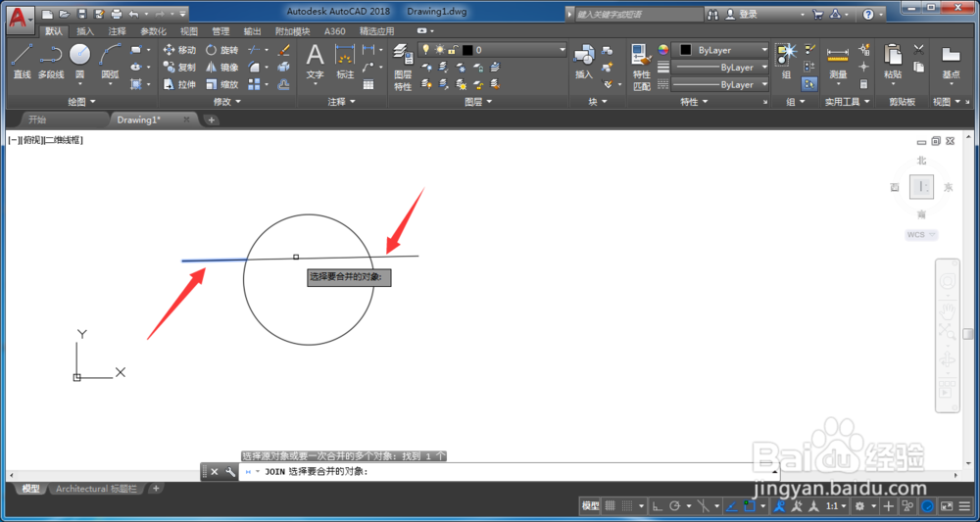This screenshot has width=980, height=522.
Task: Open the linetype ByLayer dropdown
Action: point(720,84)
